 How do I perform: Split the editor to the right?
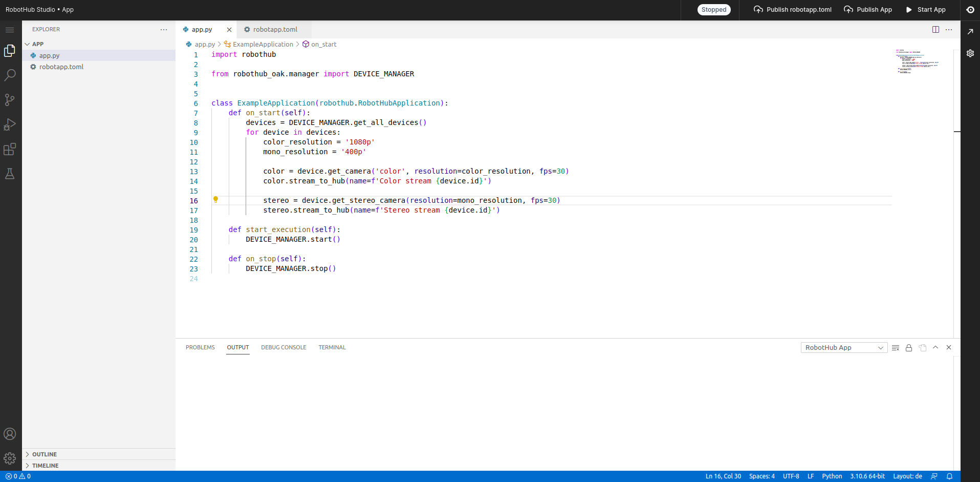pyautogui.click(x=935, y=30)
